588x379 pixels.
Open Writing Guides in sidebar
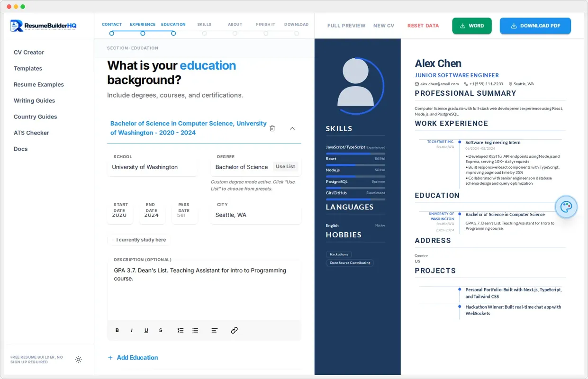[x=34, y=101]
